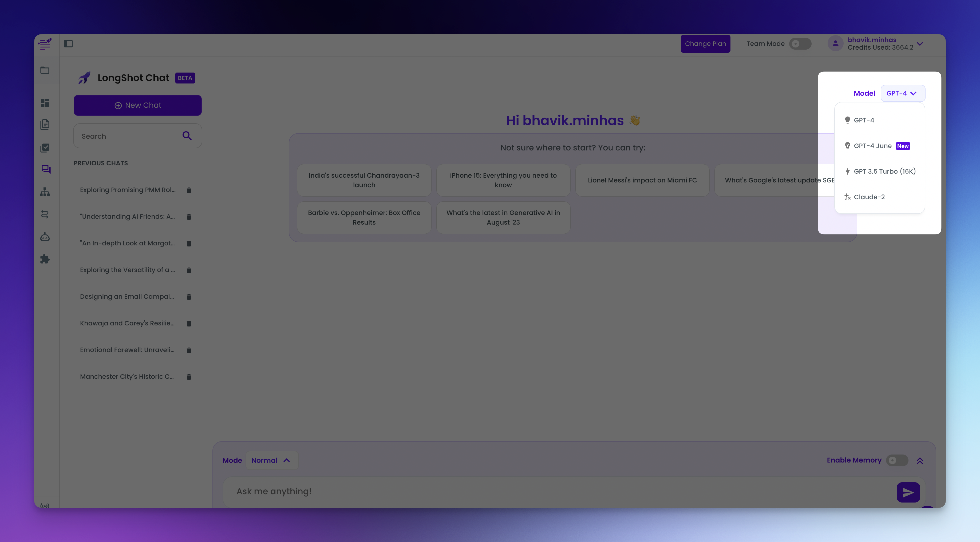Delete the 'Khawaja and Carey's Resilie...' chat
The width and height of the screenshot is (980, 542).
pos(189,323)
